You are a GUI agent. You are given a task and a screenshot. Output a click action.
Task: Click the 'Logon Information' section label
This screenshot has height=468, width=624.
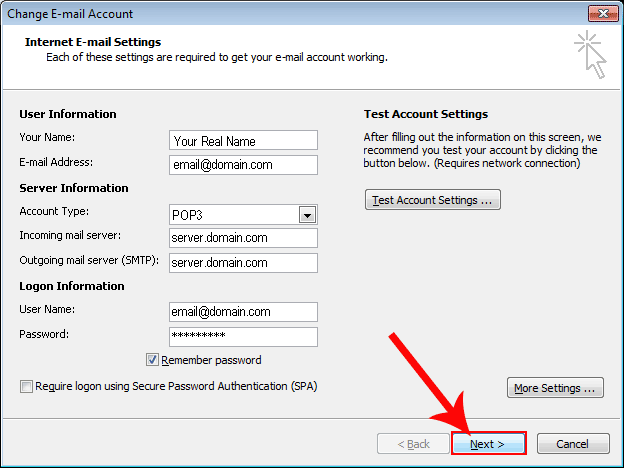tap(72, 286)
